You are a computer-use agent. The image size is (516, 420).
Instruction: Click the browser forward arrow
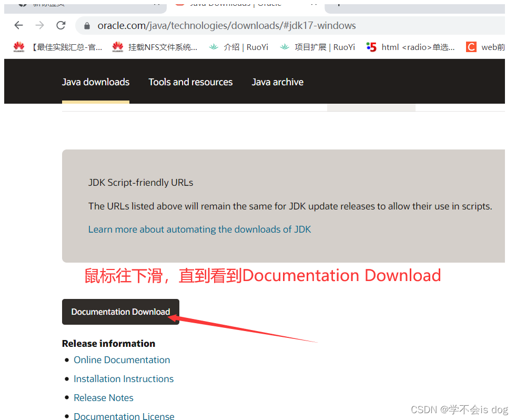[x=39, y=25]
